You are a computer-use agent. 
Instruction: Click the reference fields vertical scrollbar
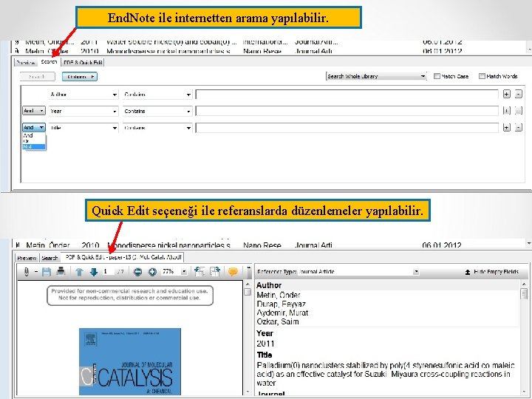pos(524,338)
